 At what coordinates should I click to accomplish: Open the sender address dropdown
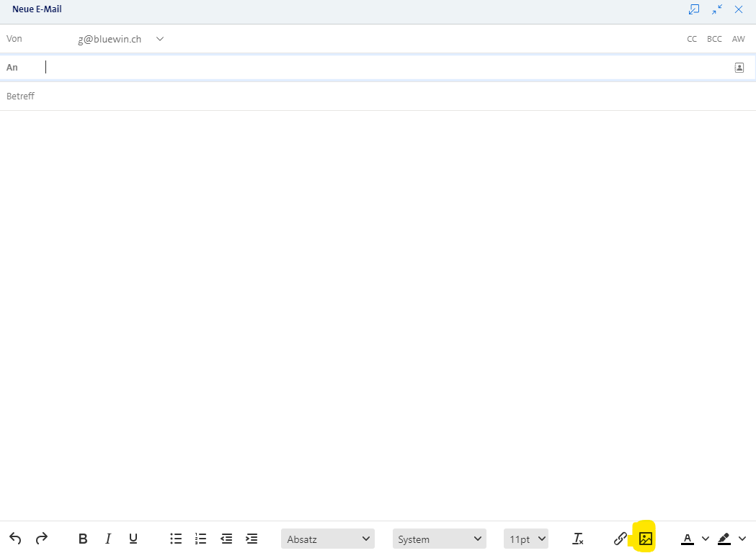[x=159, y=39]
